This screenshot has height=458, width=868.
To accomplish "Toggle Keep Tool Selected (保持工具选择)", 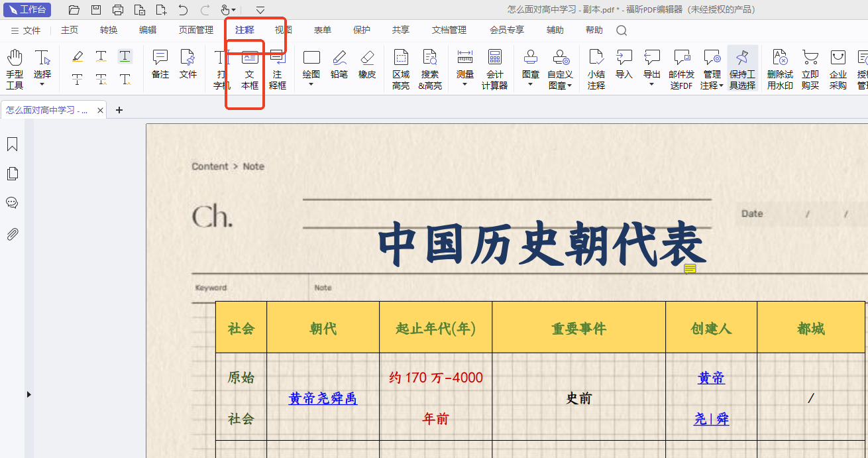I will pyautogui.click(x=742, y=68).
